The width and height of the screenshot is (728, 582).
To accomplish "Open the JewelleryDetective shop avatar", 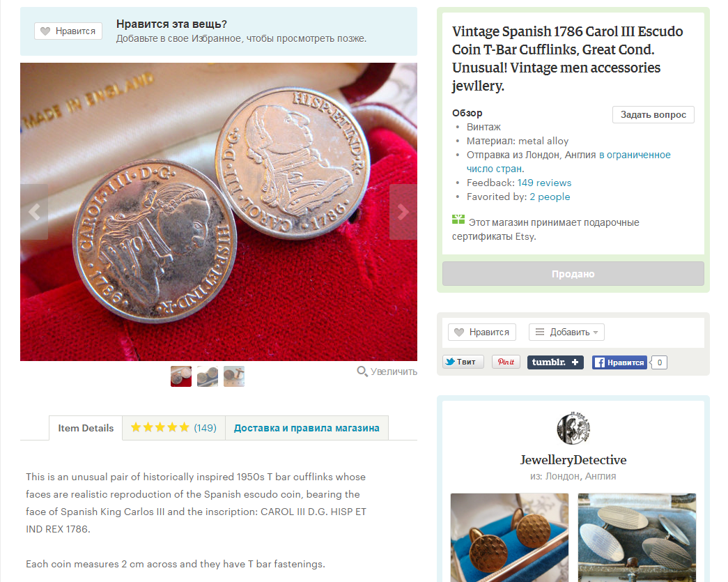I will [573, 428].
